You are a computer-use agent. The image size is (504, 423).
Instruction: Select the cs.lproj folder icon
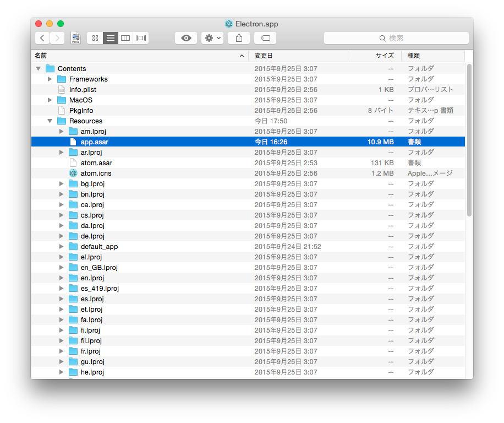73,215
